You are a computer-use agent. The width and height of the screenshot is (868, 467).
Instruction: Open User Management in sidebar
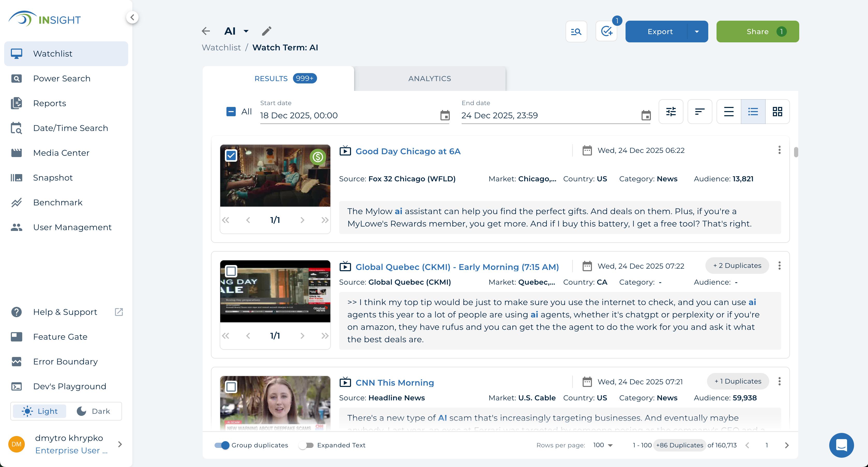click(66, 227)
